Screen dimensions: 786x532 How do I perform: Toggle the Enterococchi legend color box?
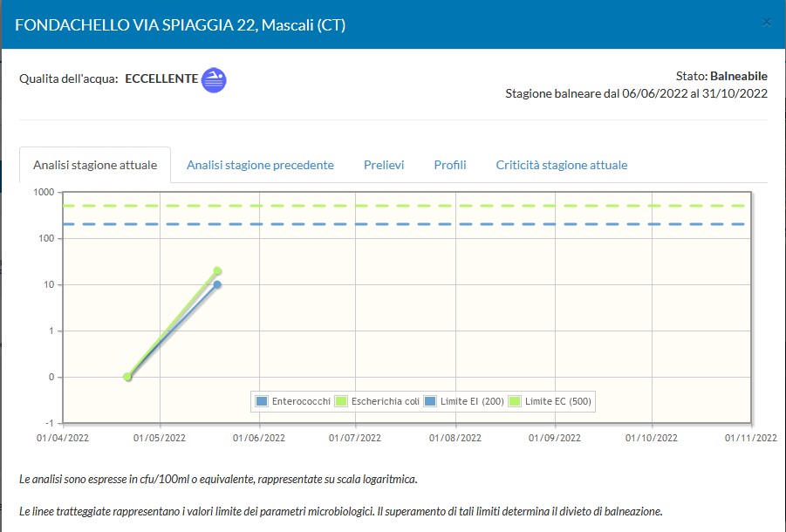[261, 401]
